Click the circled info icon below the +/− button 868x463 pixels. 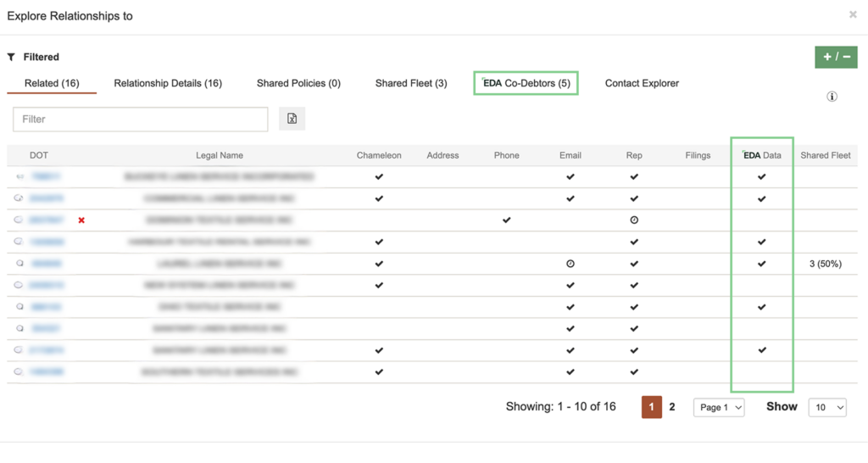pos(832,97)
